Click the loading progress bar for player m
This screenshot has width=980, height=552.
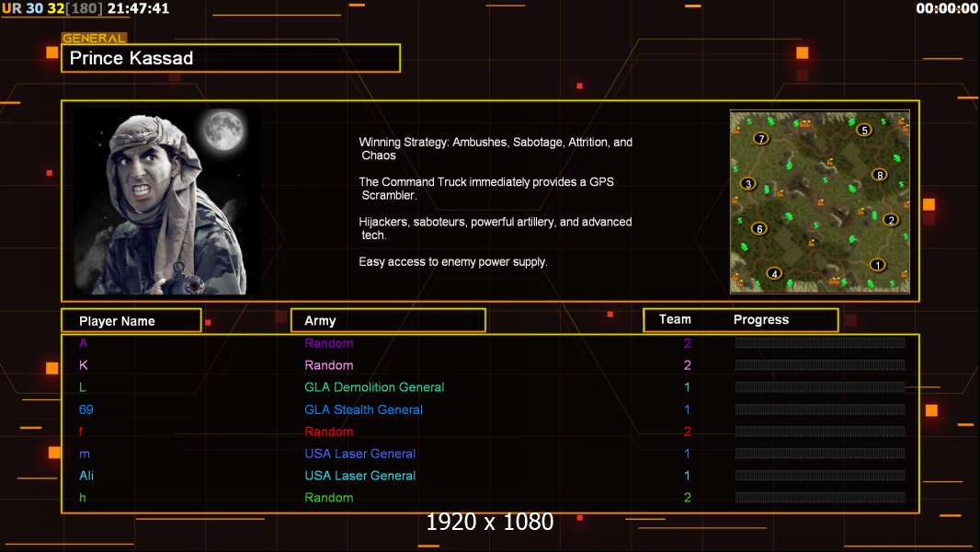click(x=820, y=454)
